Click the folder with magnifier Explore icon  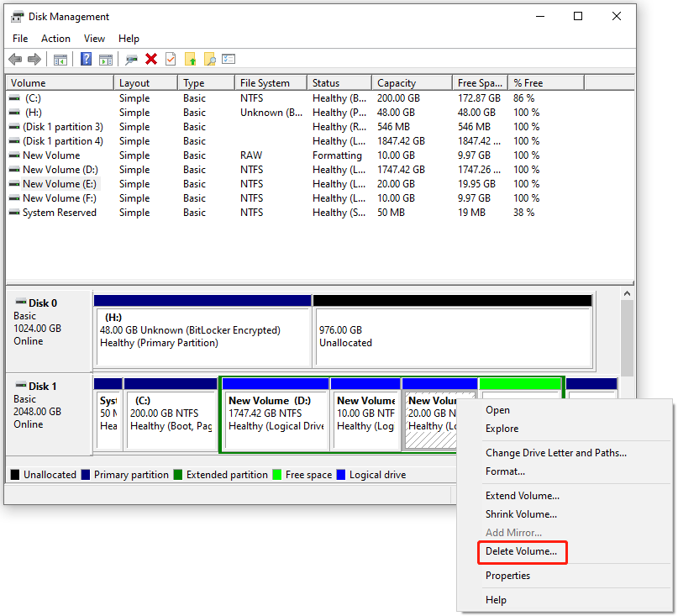pyautogui.click(x=210, y=59)
